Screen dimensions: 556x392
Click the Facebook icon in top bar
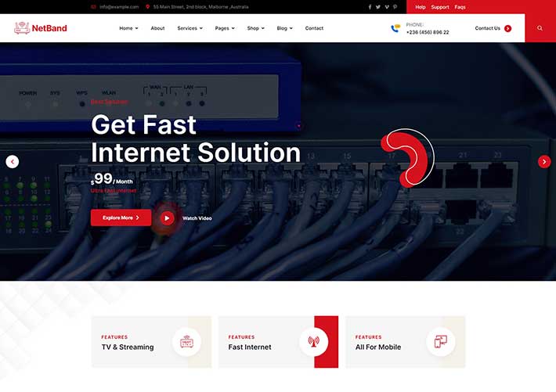point(370,7)
